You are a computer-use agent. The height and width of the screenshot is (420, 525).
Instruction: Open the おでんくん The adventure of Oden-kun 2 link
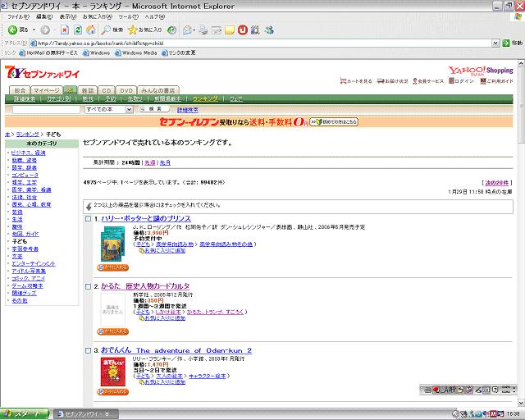(x=176, y=350)
